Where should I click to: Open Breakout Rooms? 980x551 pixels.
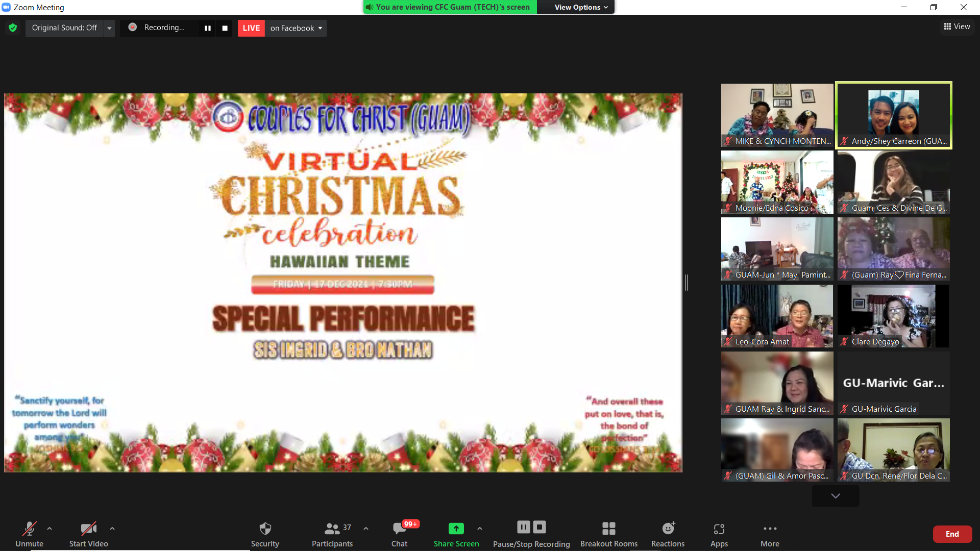tap(609, 534)
